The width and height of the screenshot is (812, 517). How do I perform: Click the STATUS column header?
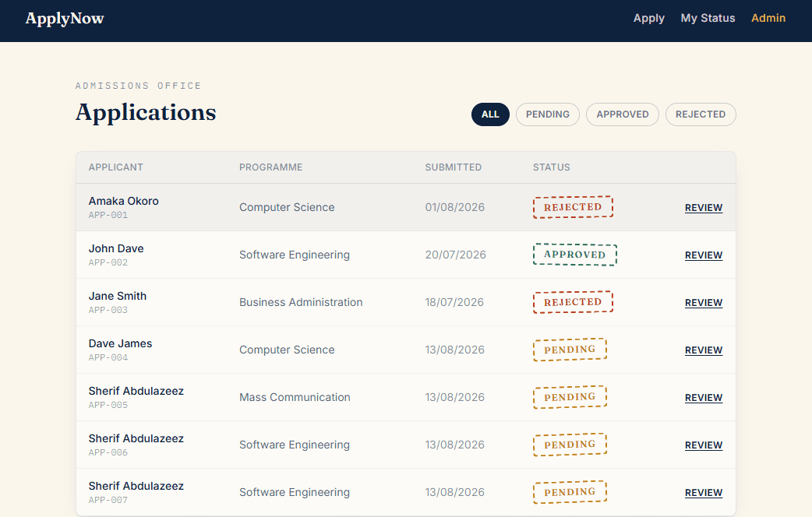pyautogui.click(x=552, y=167)
